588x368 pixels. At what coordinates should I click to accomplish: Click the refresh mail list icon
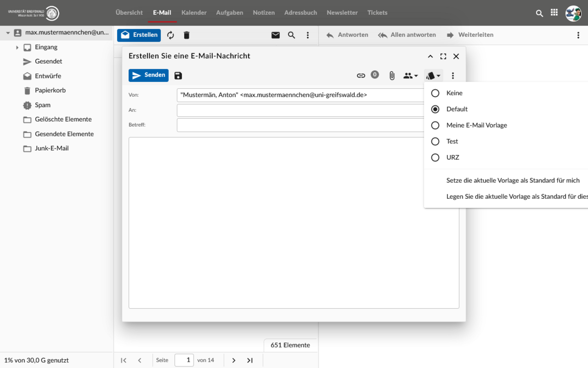pos(171,35)
